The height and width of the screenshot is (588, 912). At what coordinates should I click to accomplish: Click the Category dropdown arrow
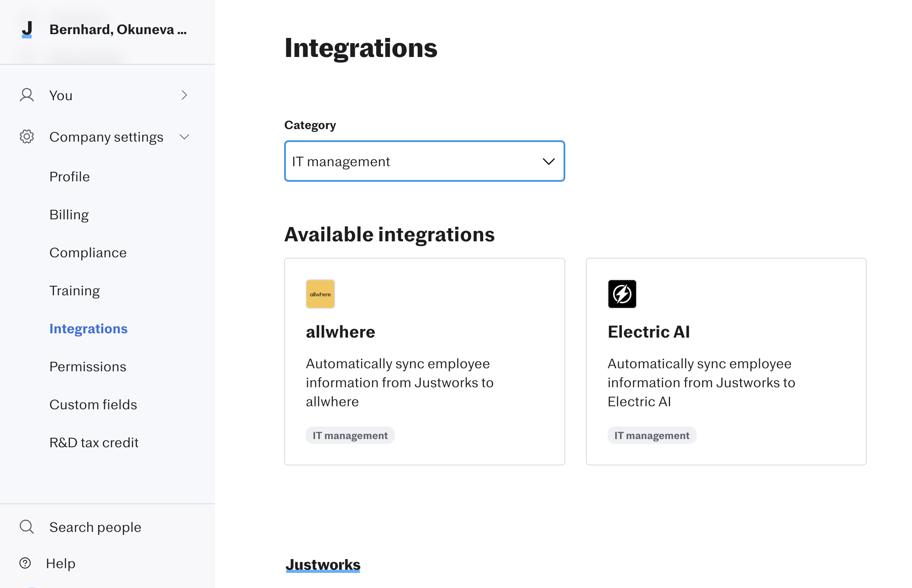pos(548,161)
